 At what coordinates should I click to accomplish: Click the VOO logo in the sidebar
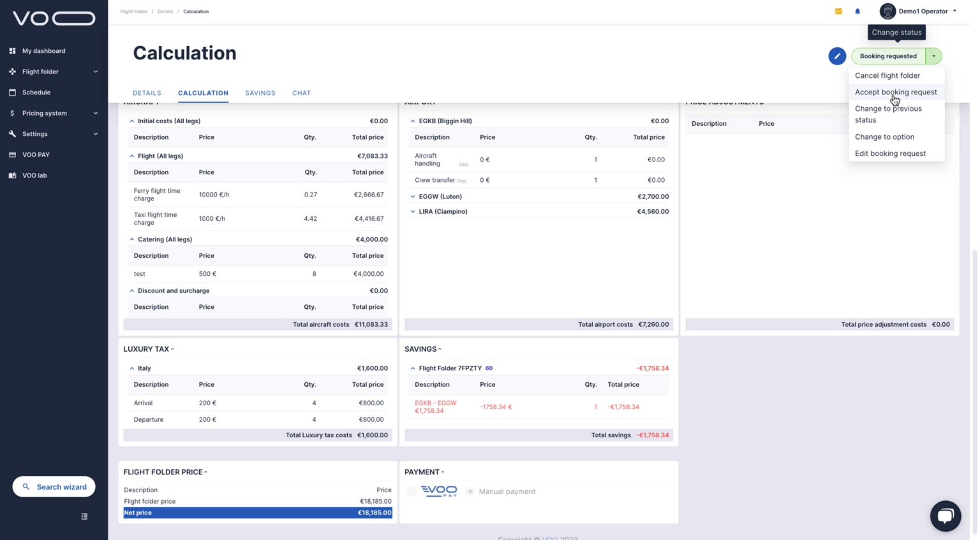pos(54,19)
